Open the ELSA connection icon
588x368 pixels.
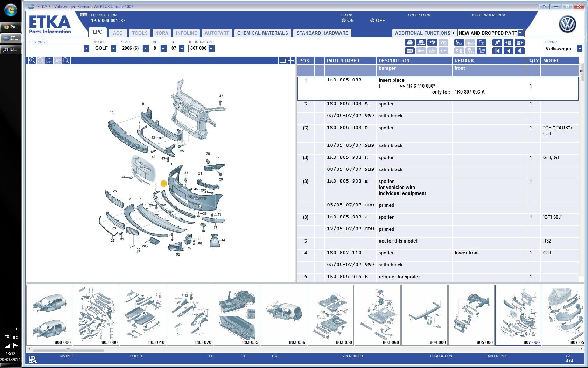[x=459, y=42]
